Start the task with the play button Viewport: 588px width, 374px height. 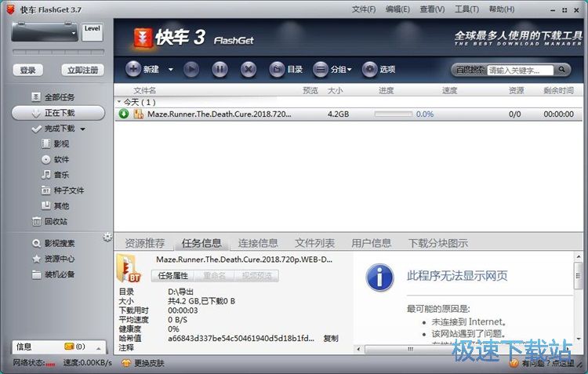191,70
